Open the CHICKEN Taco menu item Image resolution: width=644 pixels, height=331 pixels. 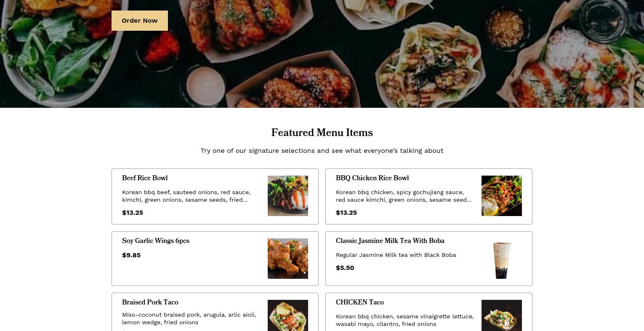click(360, 302)
